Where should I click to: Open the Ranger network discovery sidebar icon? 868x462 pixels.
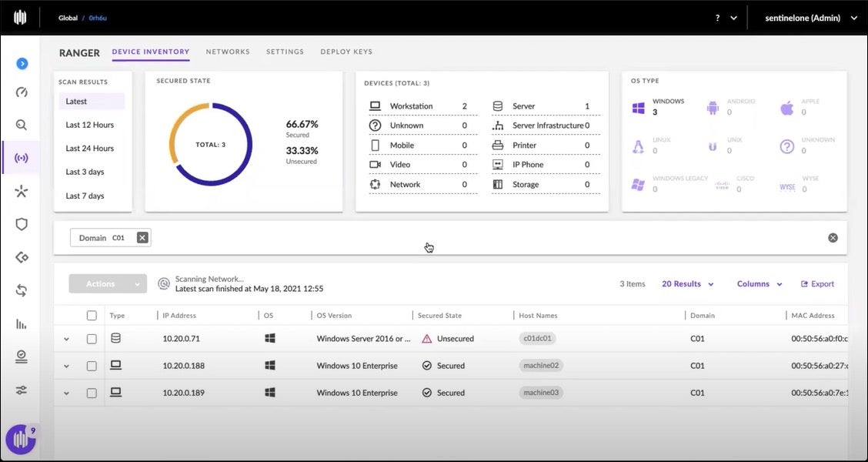pyautogui.click(x=22, y=159)
